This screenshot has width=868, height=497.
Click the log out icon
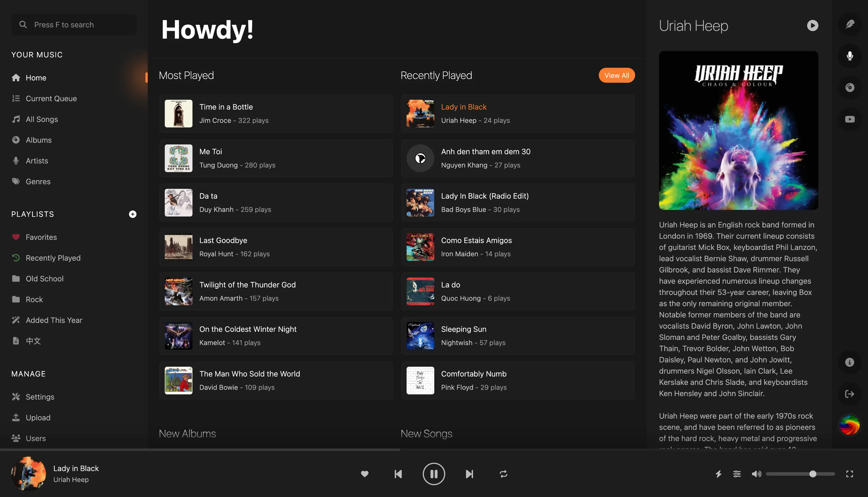[x=850, y=394]
